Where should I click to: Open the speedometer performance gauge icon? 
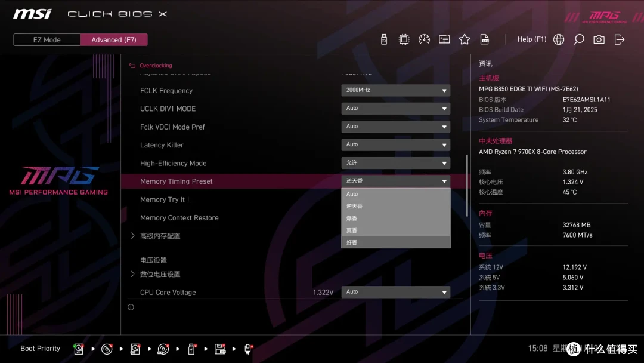click(x=424, y=39)
